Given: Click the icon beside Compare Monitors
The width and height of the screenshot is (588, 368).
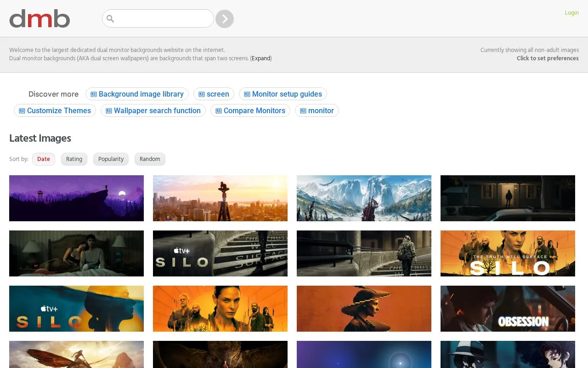Looking at the screenshot, I should pyautogui.click(x=219, y=111).
